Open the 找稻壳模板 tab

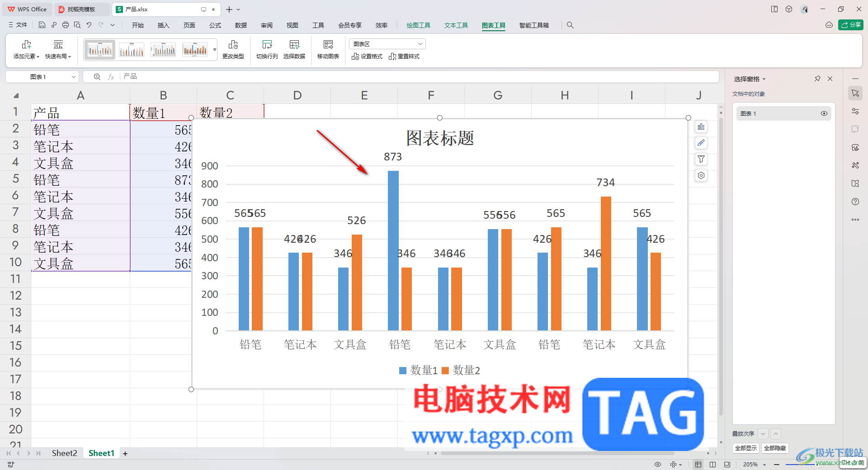click(81, 9)
